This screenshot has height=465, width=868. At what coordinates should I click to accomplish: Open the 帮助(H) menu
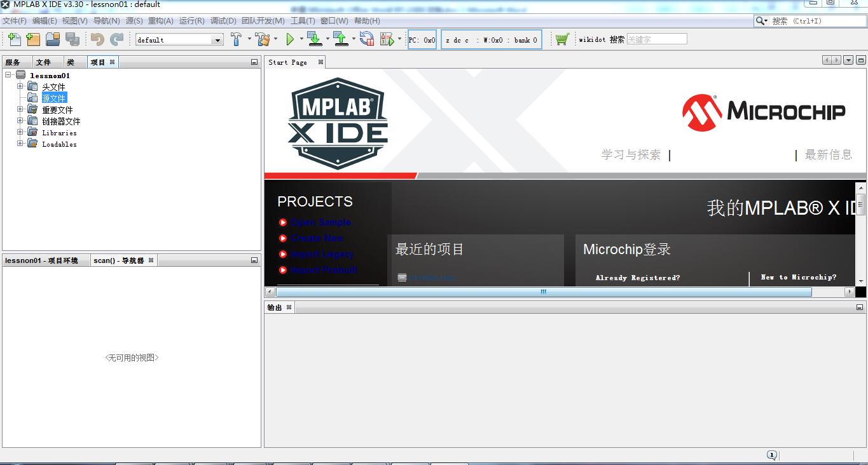367,21
